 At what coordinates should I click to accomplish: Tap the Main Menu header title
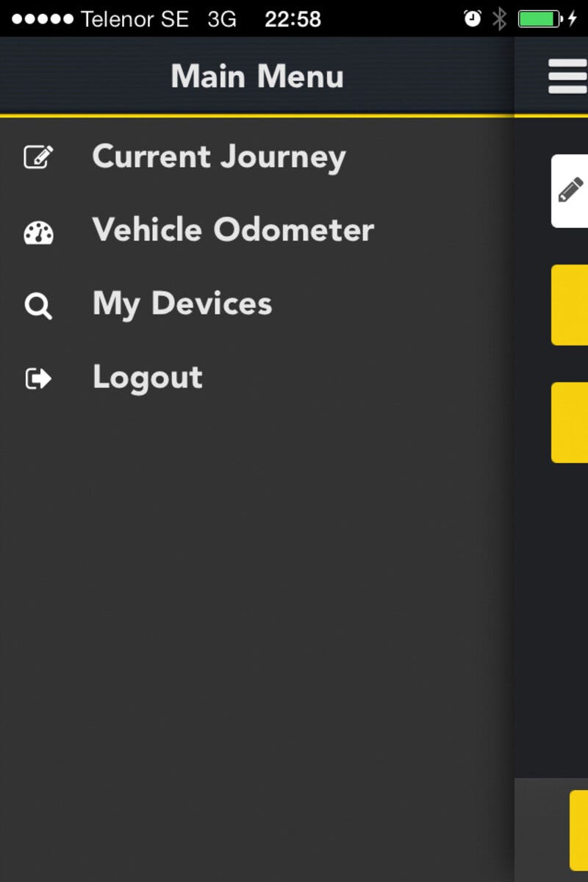pyautogui.click(x=257, y=76)
